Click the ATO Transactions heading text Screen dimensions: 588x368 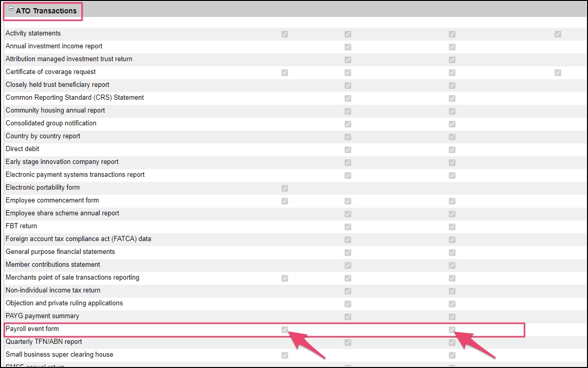(x=46, y=11)
